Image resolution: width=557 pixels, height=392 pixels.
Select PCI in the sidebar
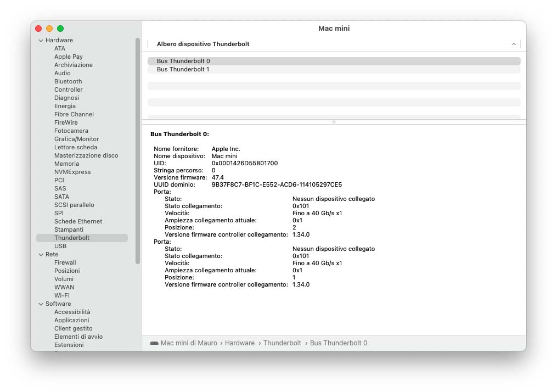point(59,180)
